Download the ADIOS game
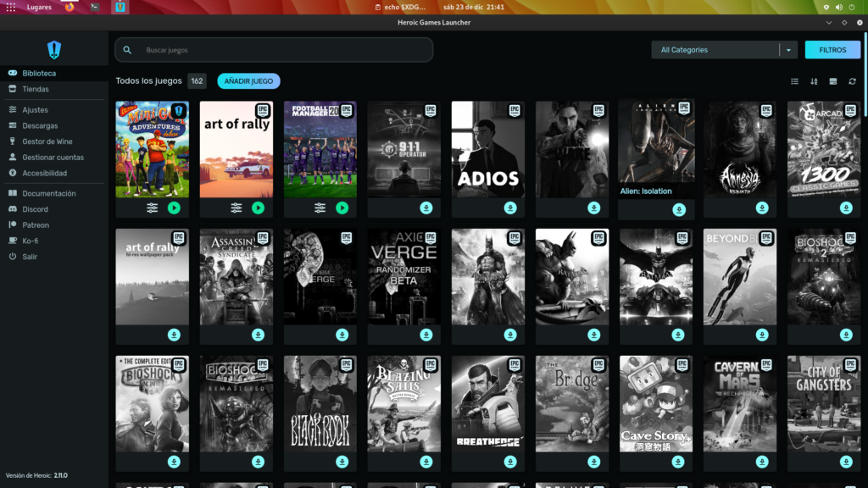This screenshot has height=488, width=868. [509, 208]
